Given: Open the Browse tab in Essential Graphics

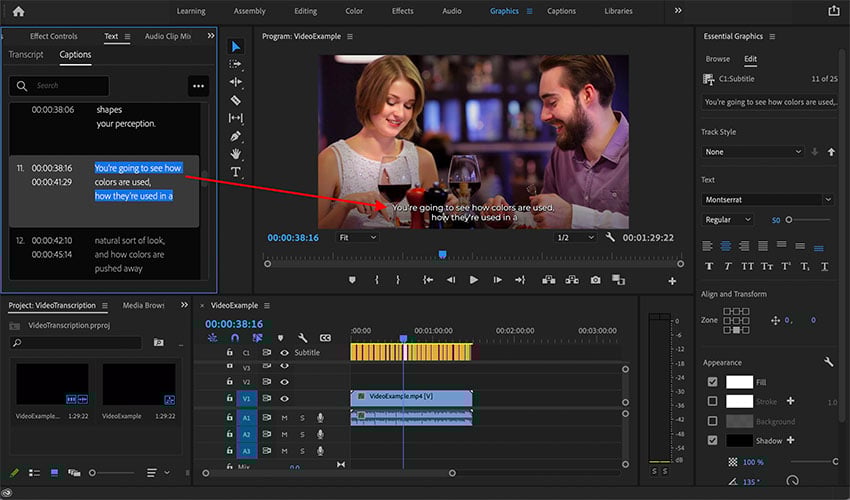Looking at the screenshot, I should [717, 59].
